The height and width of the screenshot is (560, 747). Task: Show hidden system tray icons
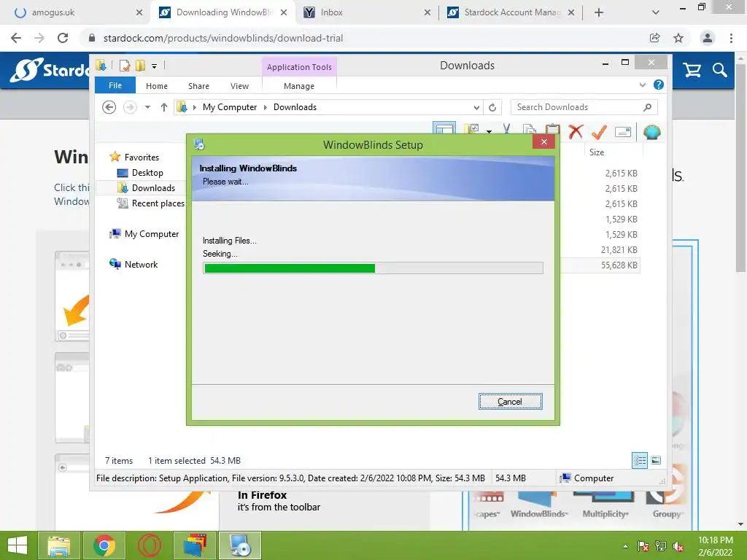pyautogui.click(x=625, y=546)
